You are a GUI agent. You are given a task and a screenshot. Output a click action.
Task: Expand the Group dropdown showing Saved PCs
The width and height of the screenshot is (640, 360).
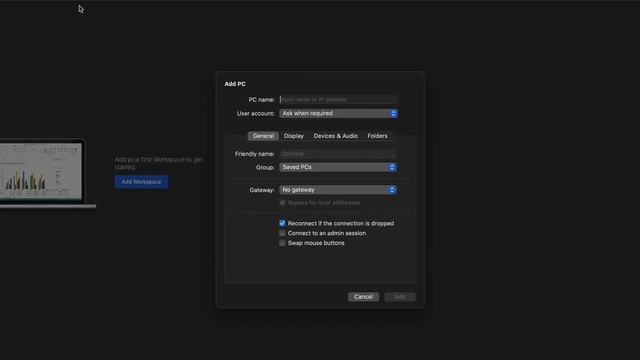coord(338,167)
